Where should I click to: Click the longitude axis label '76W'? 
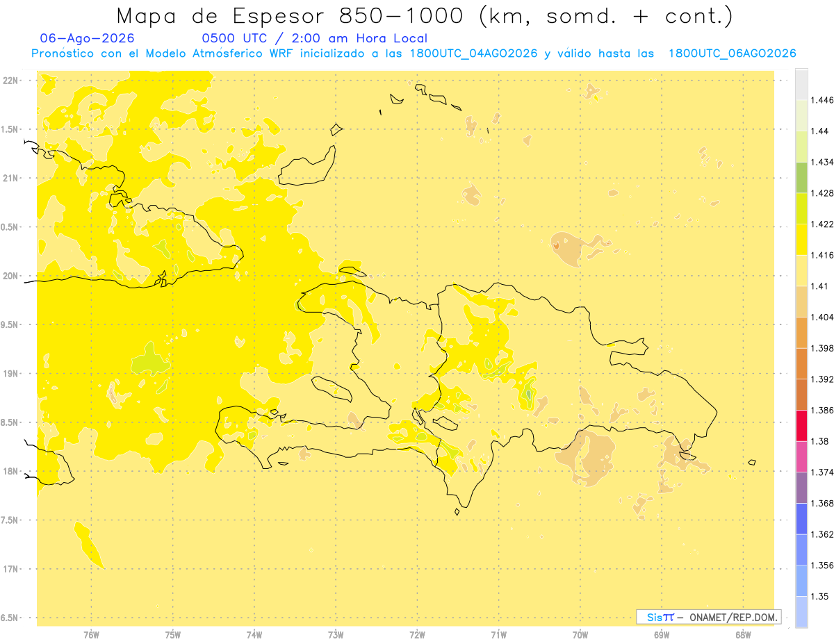[x=91, y=635]
